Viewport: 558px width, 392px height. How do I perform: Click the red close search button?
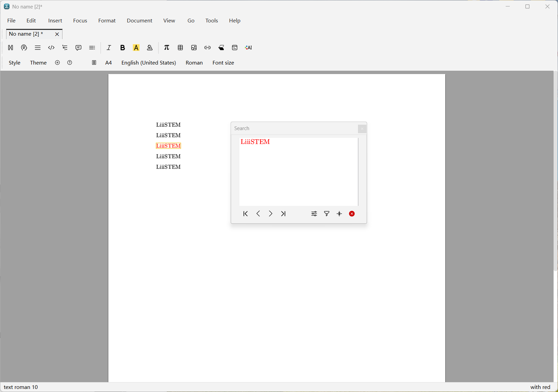(352, 214)
